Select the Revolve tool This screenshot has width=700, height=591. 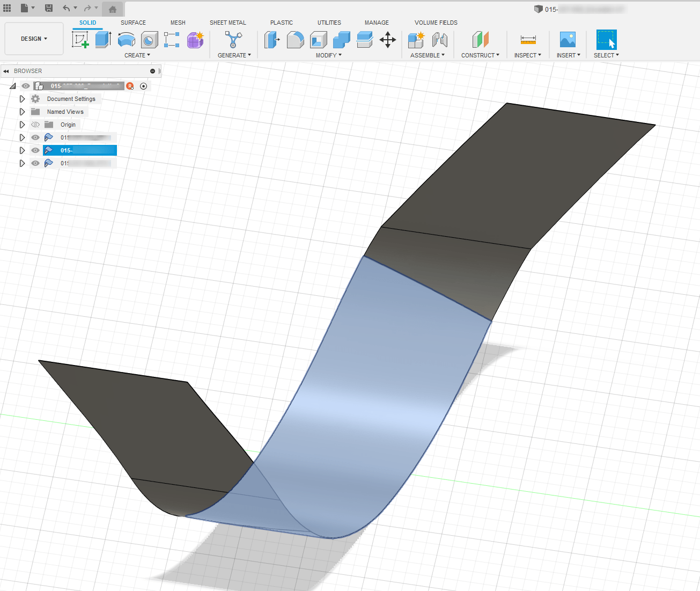click(x=126, y=40)
